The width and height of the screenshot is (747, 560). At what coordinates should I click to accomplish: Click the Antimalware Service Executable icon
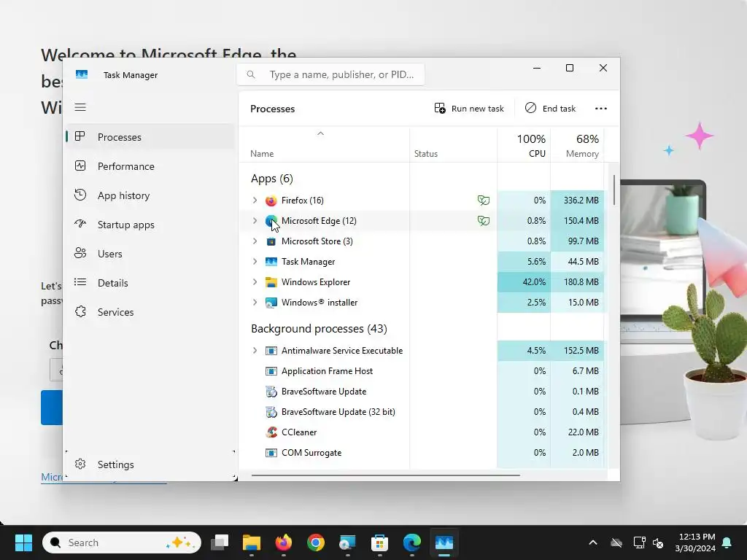click(271, 351)
